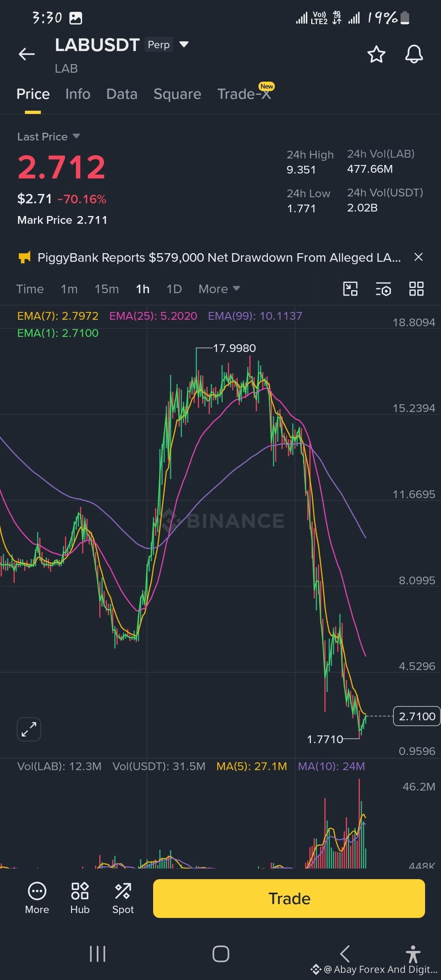The height and width of the screenshot is (980, 441).
Task: Tap the battery indicator in status bar
Action: pos(404,18)
